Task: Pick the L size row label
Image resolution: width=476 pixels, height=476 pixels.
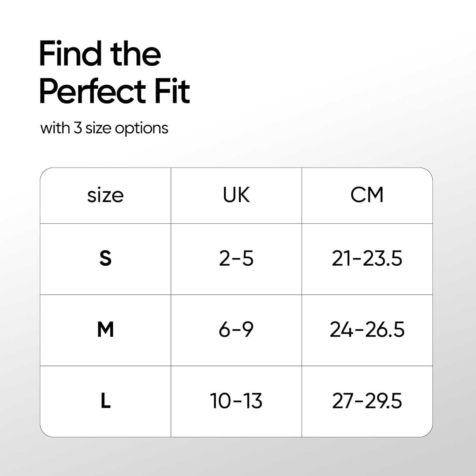Action: [105, 401]
